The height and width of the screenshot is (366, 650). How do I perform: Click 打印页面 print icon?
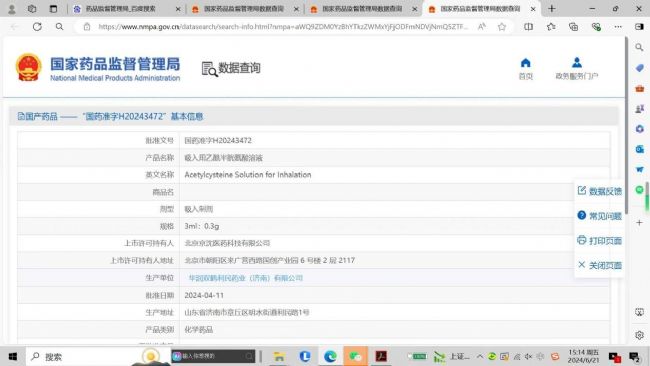tap(582, 240)
